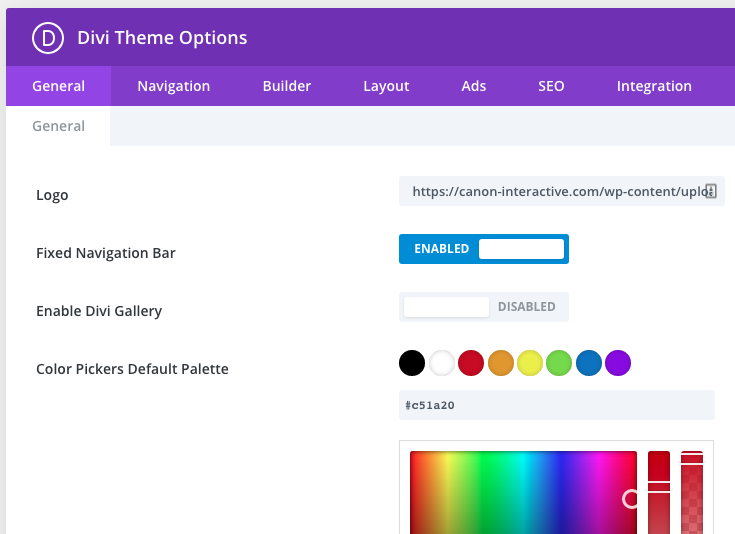Image resolution: width=735 pixels, height=534 pixels.
Task: Click the Divi Theme Options title text
Action: (162, 38)
